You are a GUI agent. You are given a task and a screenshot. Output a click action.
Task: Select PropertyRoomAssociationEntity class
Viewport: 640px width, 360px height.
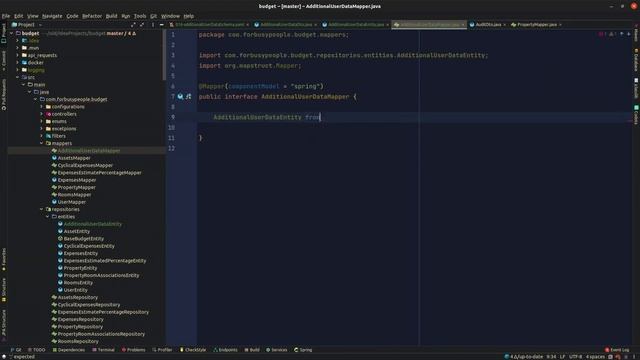tap(101, 276)
